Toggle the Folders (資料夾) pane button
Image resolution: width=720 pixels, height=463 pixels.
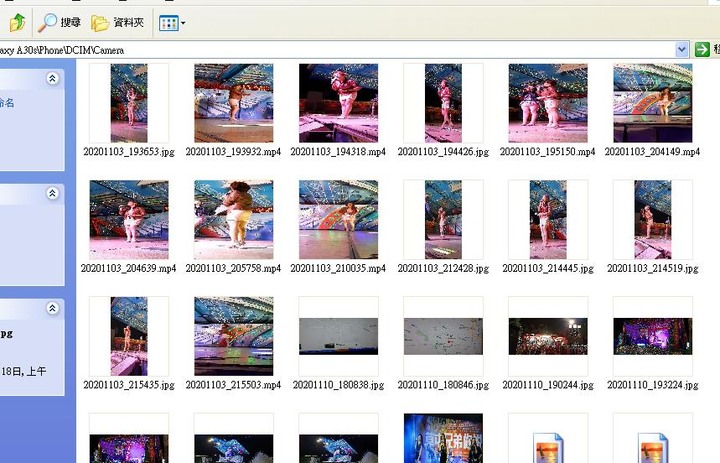(x=118, y=22)
